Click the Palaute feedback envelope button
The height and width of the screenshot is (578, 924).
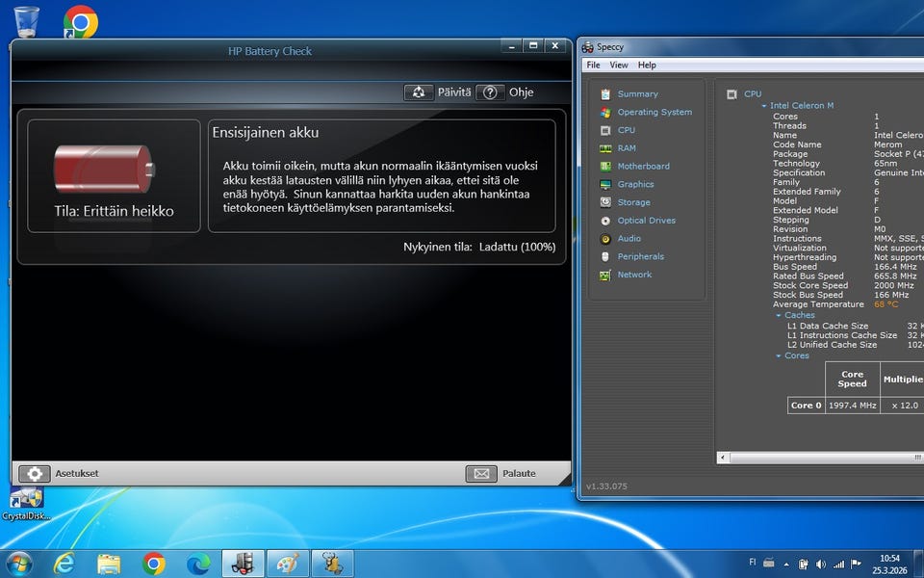tap(481, 474)
